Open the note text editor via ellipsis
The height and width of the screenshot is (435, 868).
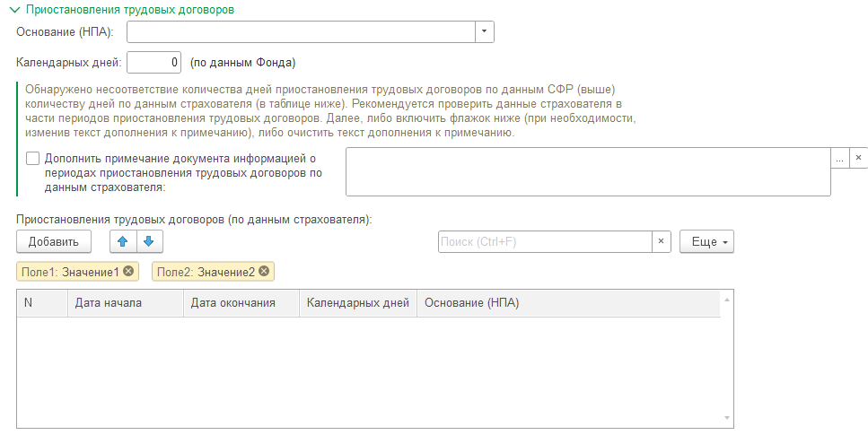[x=840, y=157]
